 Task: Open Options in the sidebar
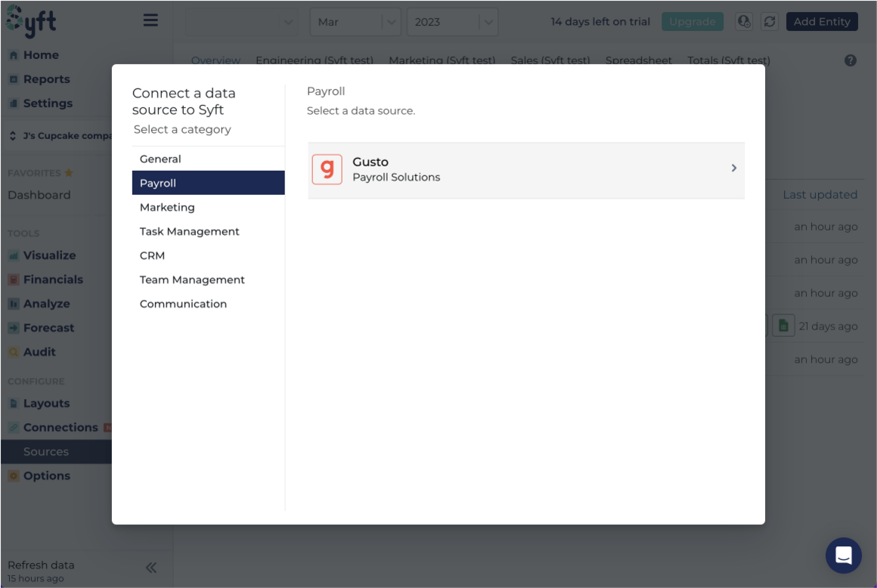(46, 475)
